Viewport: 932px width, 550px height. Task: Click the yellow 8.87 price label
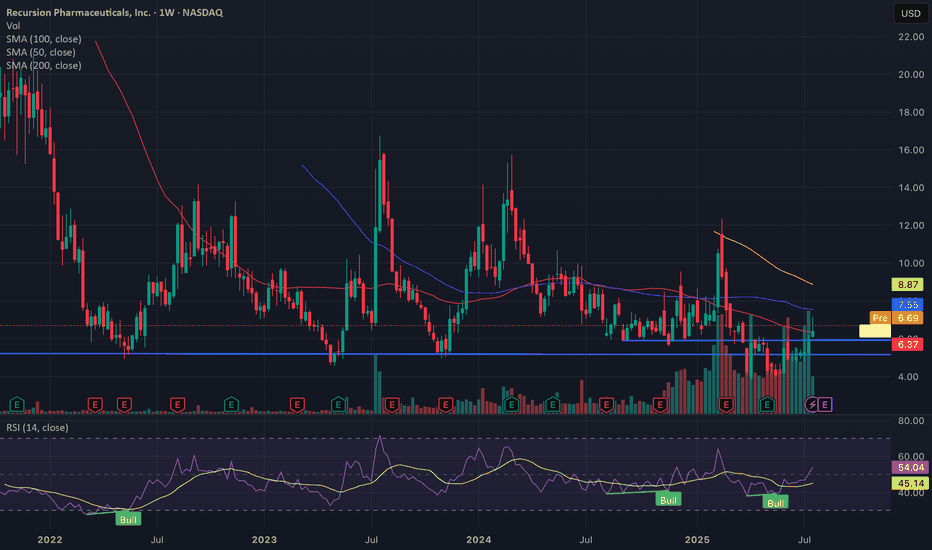[x=908, y=285]
